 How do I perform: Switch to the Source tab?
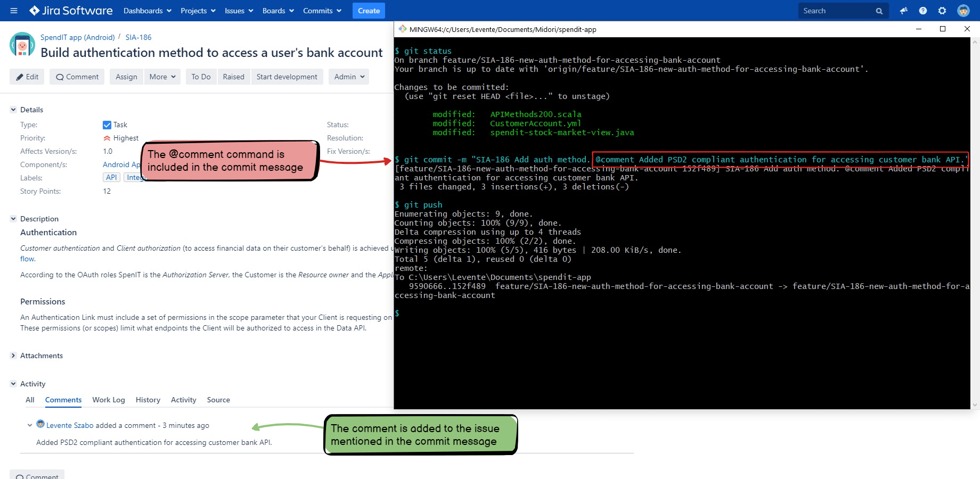coord(218,400)
